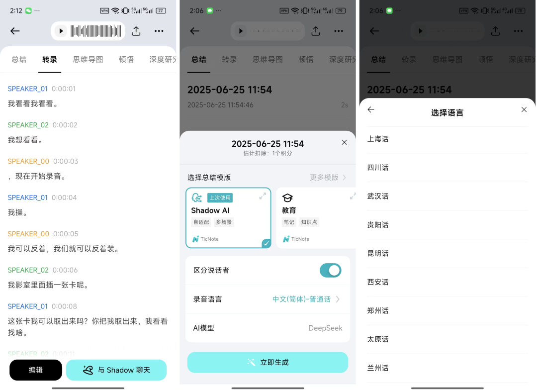Close the 选择语言 sheet
This screenshot has width=537, height=392.
pyautogui.click(x=524, y=109)
